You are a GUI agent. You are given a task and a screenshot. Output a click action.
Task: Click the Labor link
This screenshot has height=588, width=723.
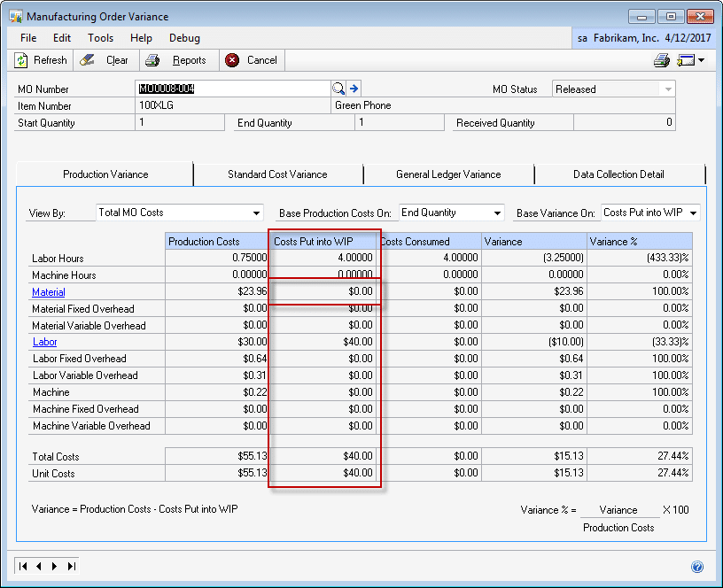coord(44,342)
